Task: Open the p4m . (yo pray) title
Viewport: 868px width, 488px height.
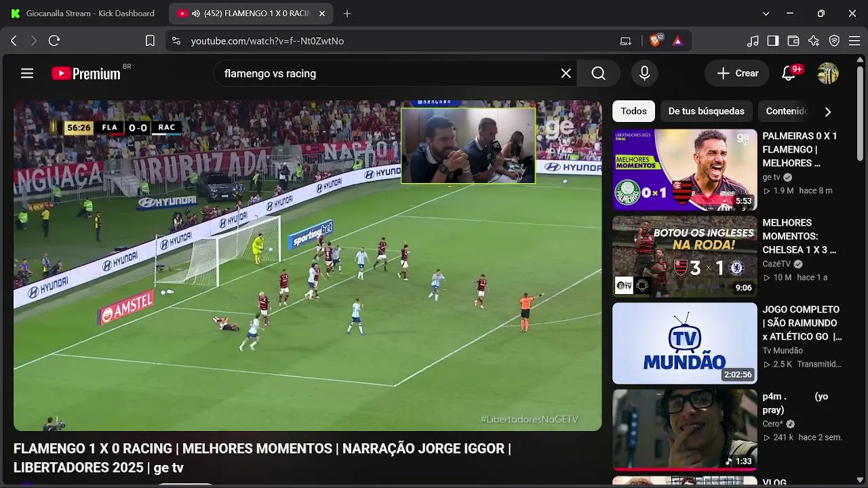Action: (x=795, y=403)
